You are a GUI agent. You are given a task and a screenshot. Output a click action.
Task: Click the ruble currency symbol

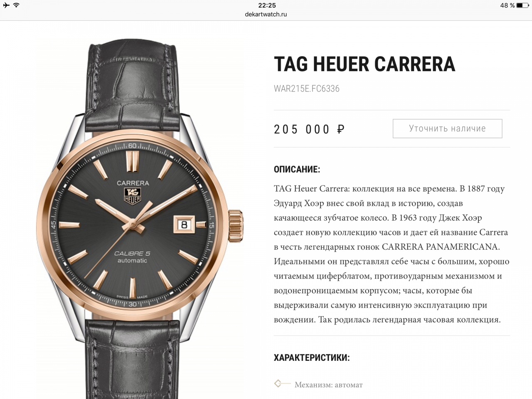pyautogui.click(x=341, y=130)
